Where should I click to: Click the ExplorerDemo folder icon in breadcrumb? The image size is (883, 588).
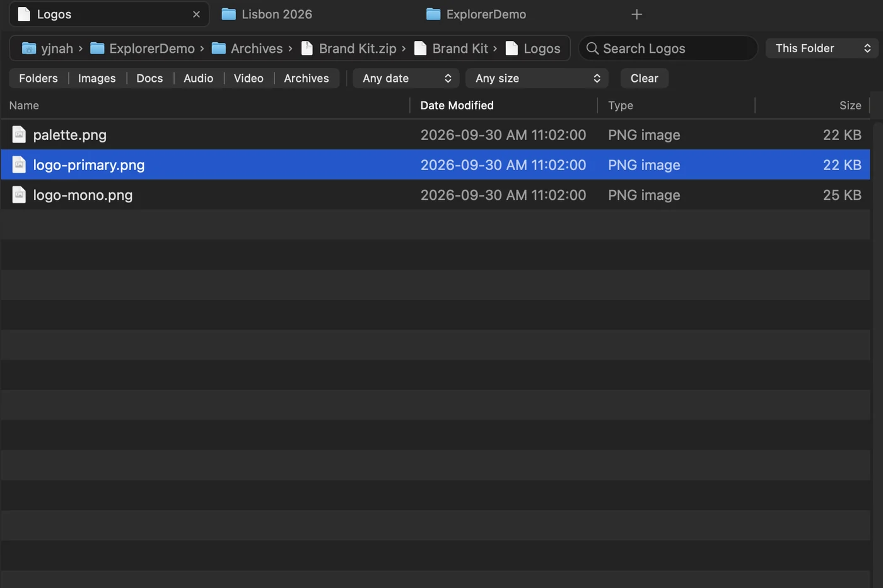[97, 49]
